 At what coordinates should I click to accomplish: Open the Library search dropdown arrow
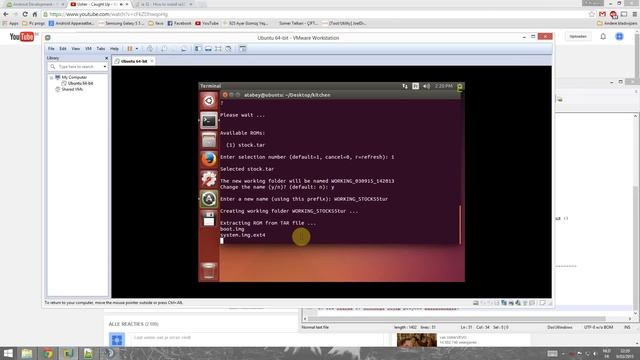(105, 67)
